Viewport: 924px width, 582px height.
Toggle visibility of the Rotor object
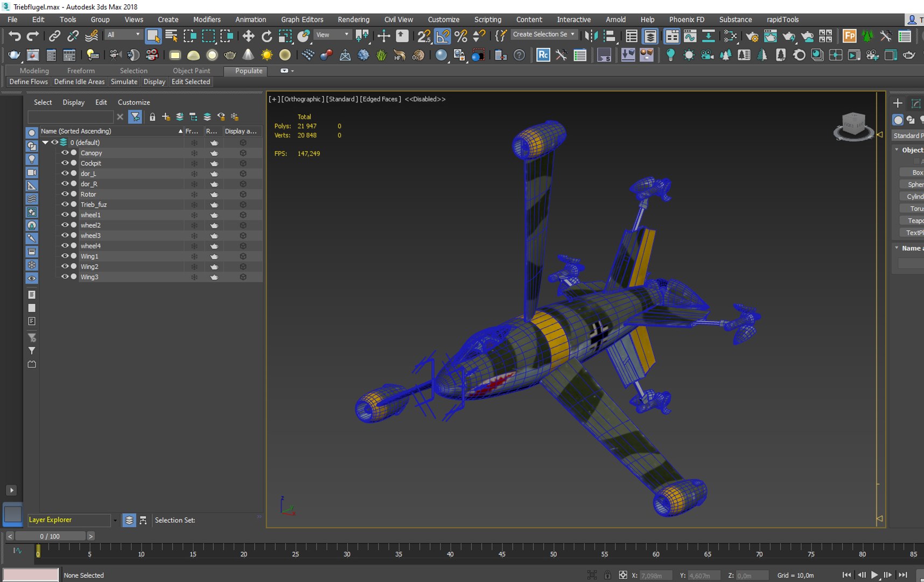click(65, 194)
